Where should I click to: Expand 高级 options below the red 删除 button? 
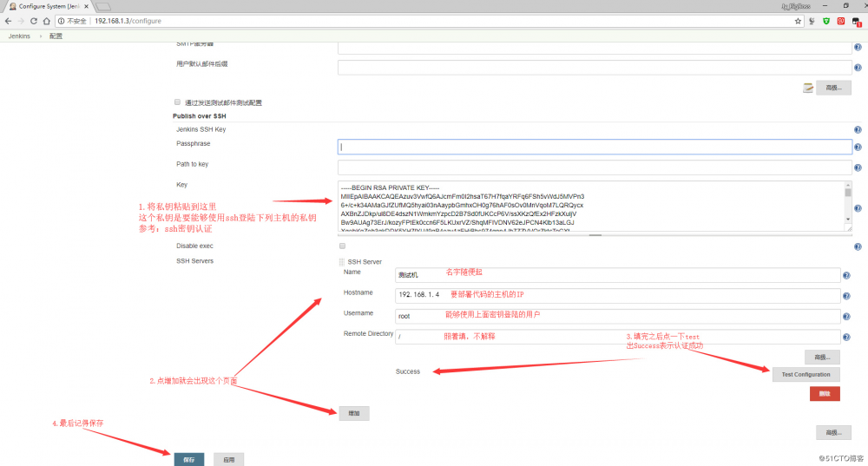(x=833, y=432)
